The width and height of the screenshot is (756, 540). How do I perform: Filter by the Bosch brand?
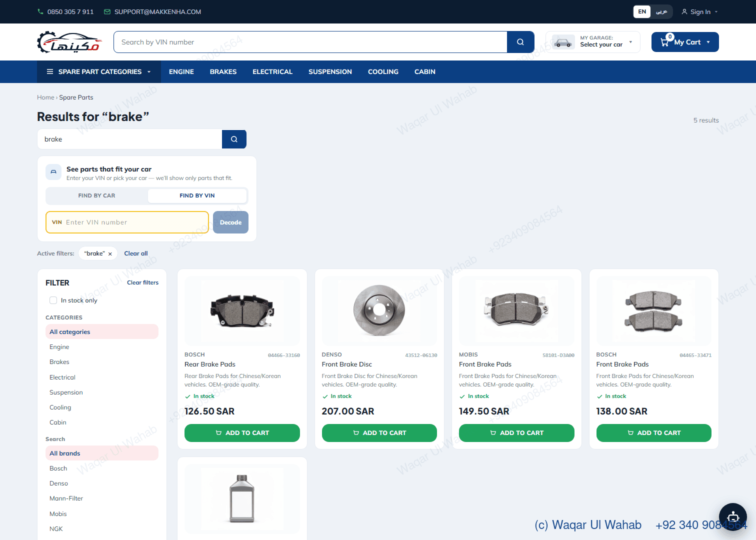coord(102,468)
